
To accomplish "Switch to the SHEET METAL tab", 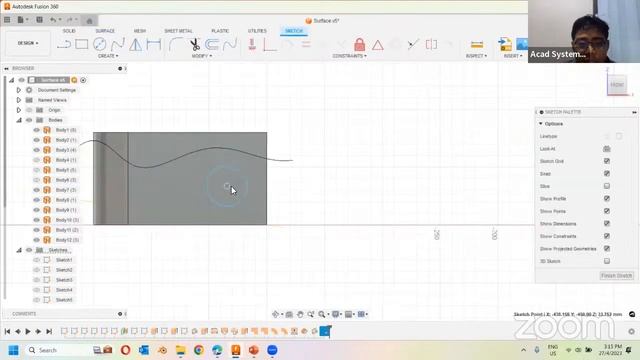I will click(x=178, y=31).
